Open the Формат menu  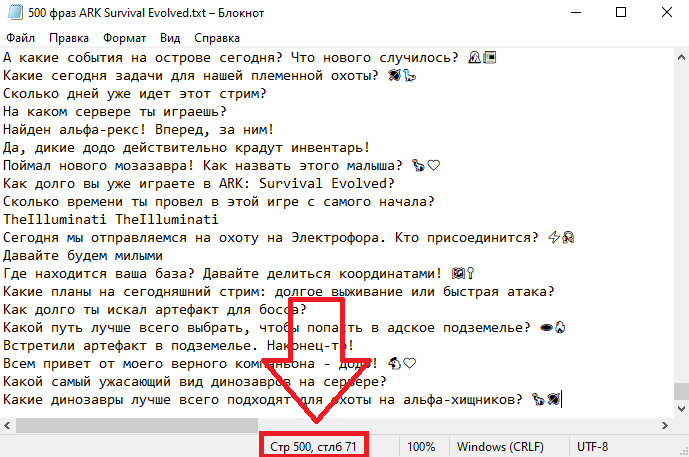click(x=124, y=37)
